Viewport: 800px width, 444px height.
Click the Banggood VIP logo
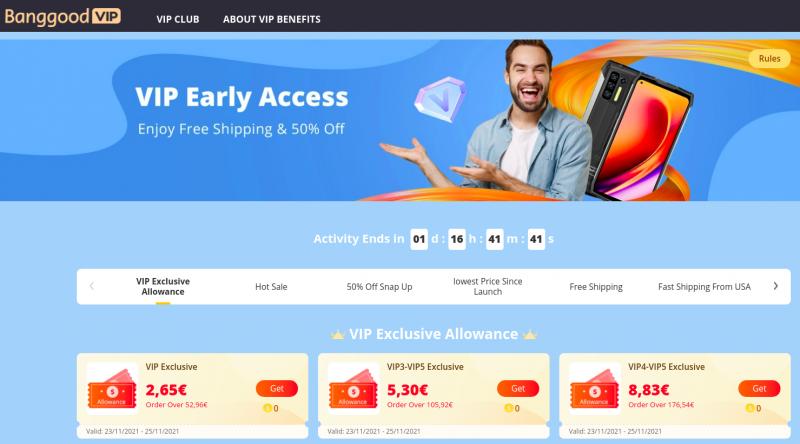coord(63,16)
